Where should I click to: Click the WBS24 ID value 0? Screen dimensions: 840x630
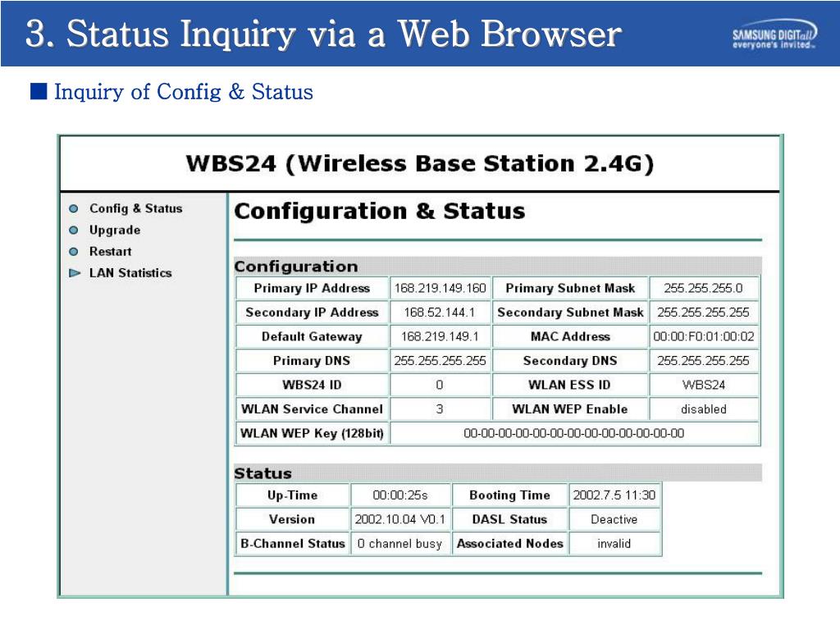[x=440, y=385]
